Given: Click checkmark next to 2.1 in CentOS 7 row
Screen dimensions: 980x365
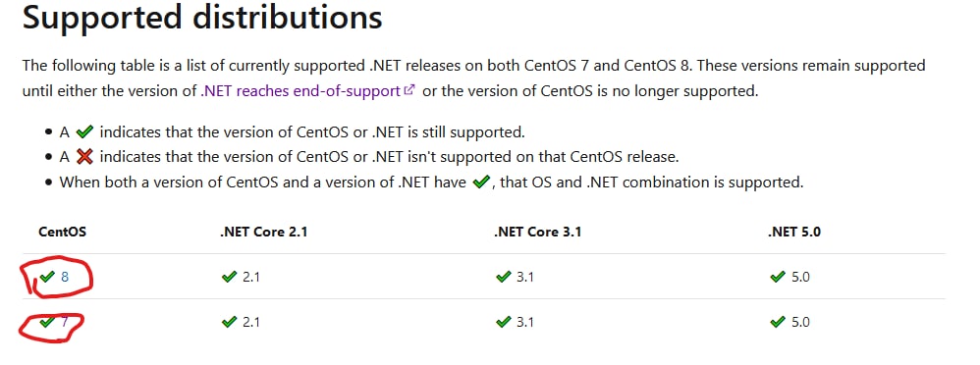Looking at the screenshot, I should click(x=230, y=322).
